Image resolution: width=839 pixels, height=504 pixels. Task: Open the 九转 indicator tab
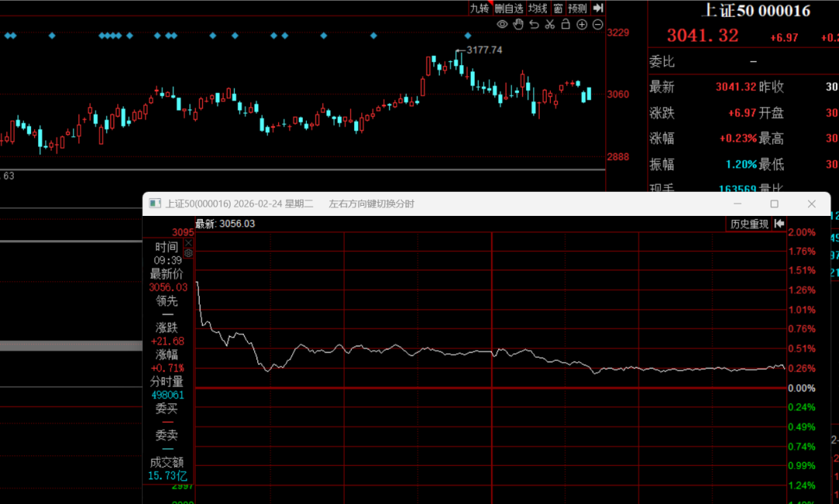click(x=479, y=8)
